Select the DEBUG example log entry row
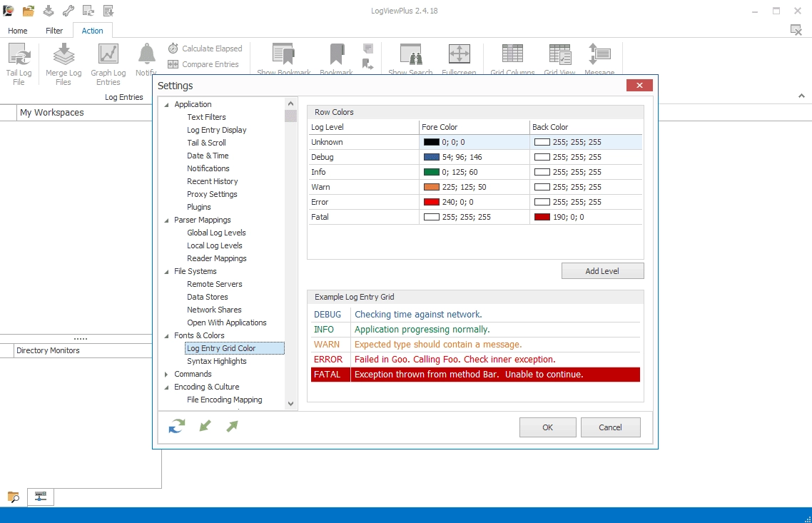 point(475,315)
